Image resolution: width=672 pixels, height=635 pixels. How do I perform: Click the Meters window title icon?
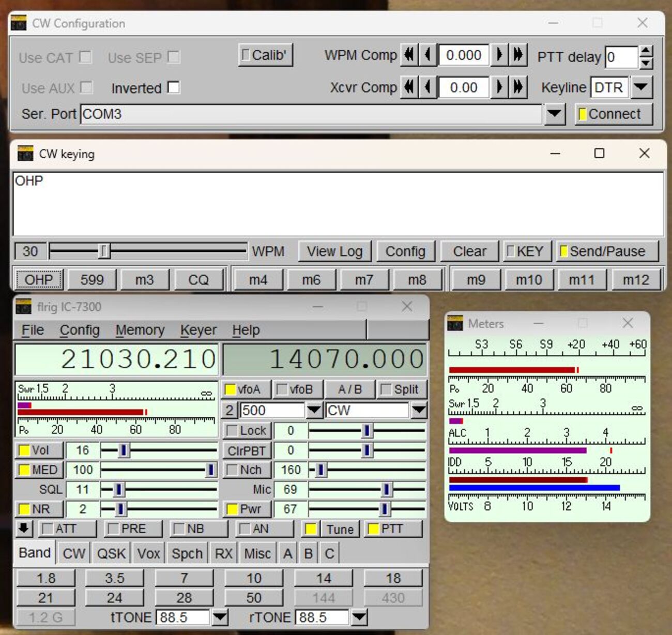point(455,323)
